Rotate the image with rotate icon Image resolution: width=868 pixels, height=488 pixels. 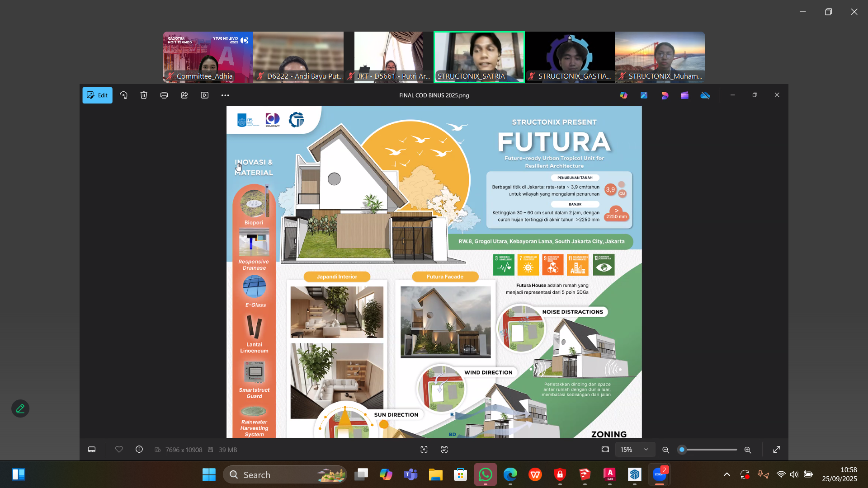(123, 95)
